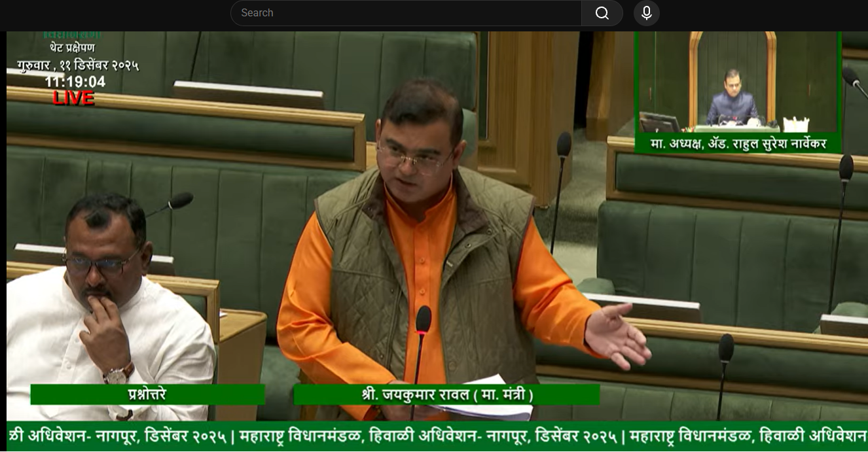
Task: Click the प्रश्नोत्तरे green label
Action: (x=147, y=394)
